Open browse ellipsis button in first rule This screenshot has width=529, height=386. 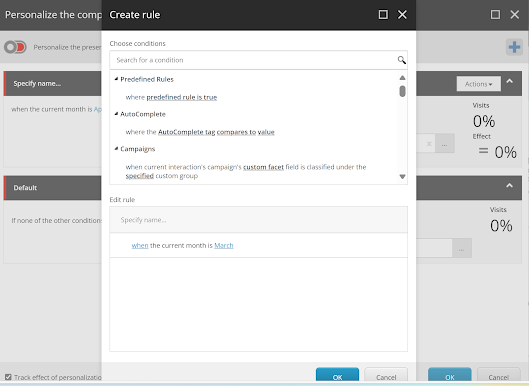click(x=445, y=143)
